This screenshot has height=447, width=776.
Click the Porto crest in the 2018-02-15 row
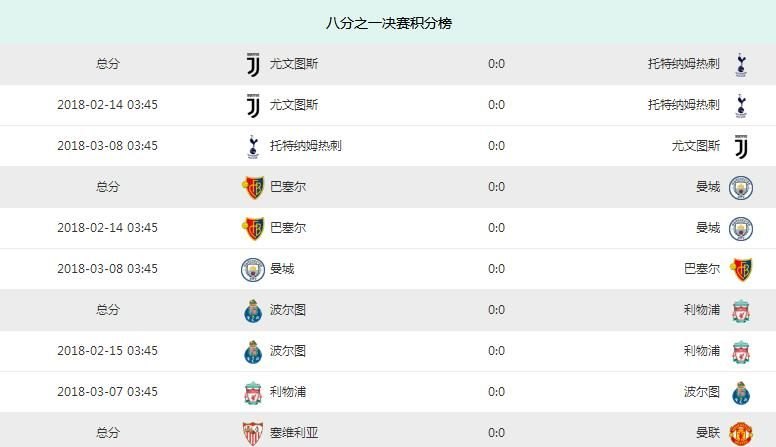pos(252,351)
